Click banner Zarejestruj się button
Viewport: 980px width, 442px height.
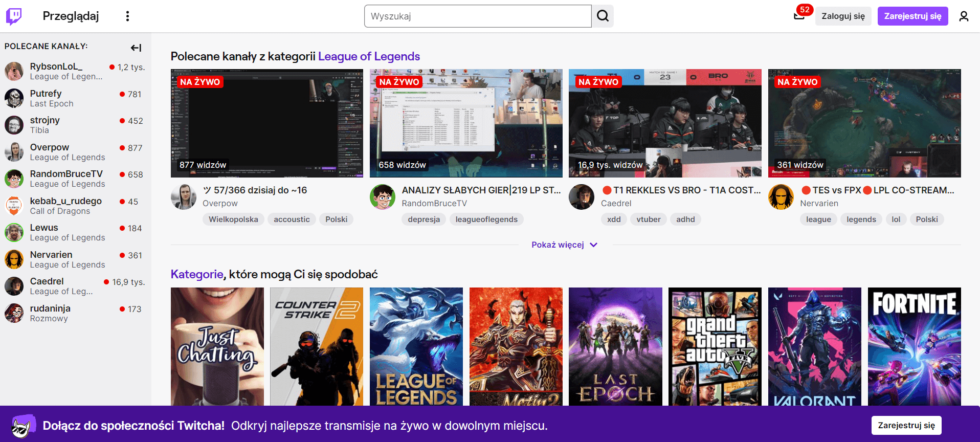click(906, 425)
